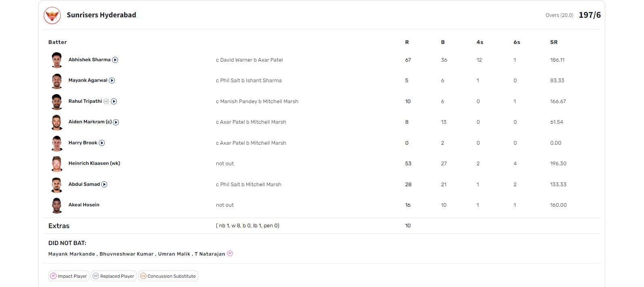Select Sunrisers Hyderabad team name heading
This screenshot has width=644, height=287.
(x=102, y=15)
